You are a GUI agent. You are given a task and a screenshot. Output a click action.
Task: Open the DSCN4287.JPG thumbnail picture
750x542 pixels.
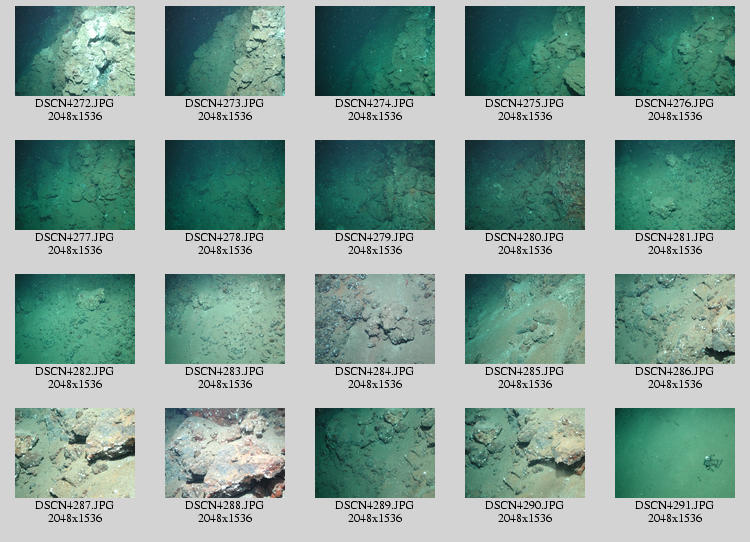75,453
